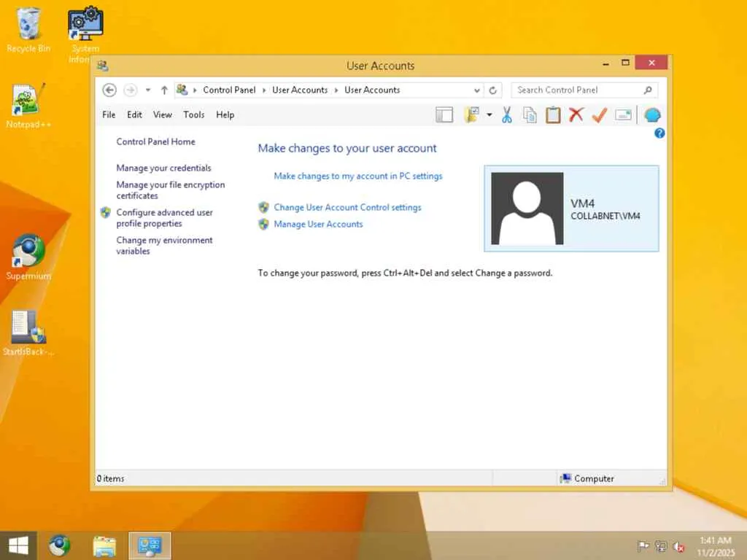Click the network tray icon
747x560 pixels.
coord(661,545)
